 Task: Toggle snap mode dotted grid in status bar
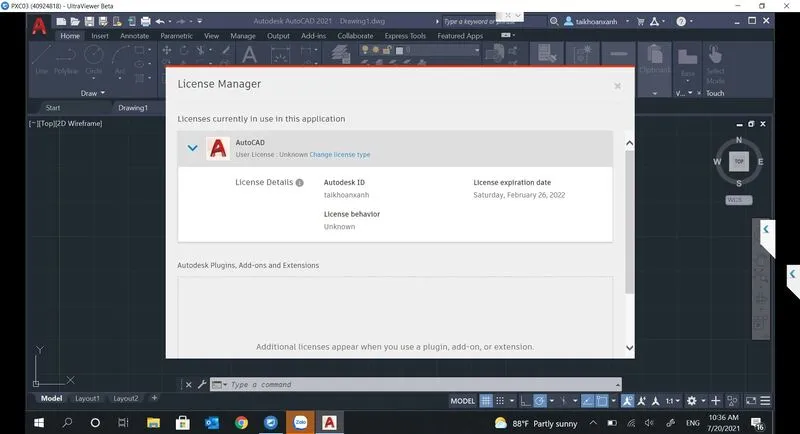(x=500, y=401)
